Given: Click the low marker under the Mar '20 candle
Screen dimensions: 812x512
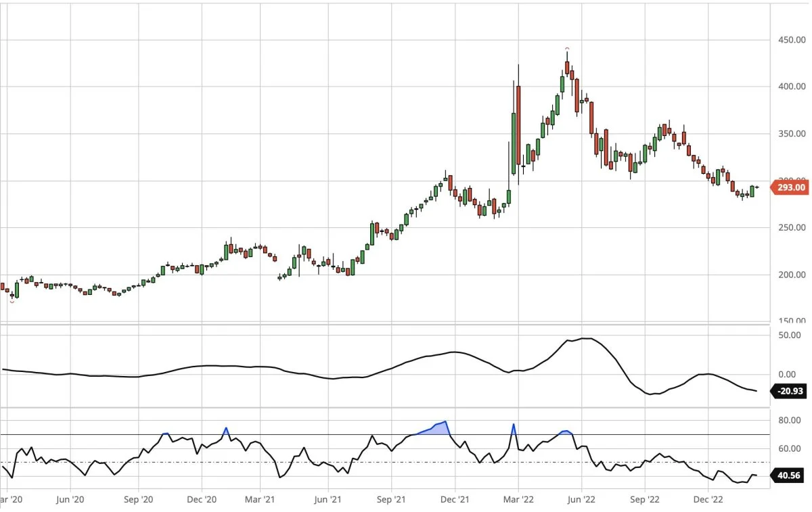Looking at the screenshot, I should click(x=12, y=302).
